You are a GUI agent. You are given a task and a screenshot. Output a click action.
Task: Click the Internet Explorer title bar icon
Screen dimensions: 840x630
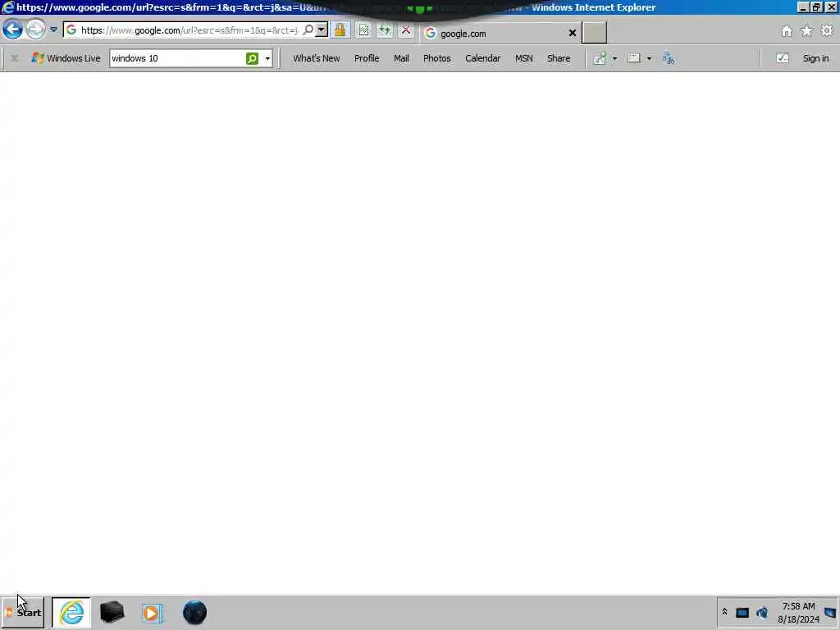(7, 7)
